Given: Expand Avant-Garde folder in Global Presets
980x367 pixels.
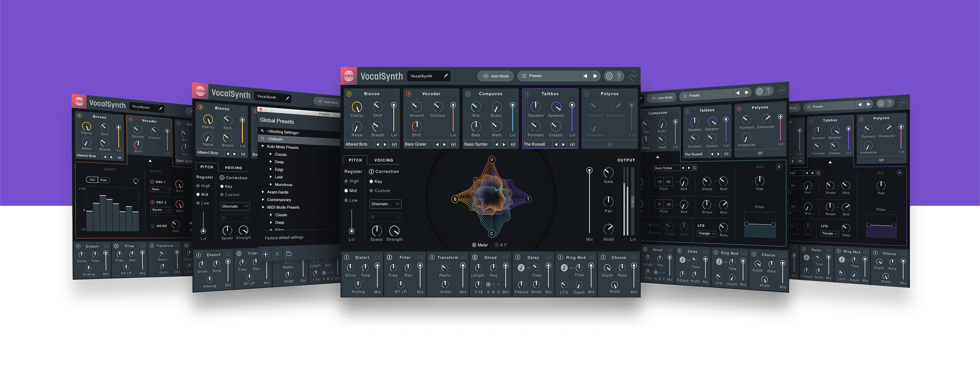Looking at the screenshot, I should [x=263, y=192].
